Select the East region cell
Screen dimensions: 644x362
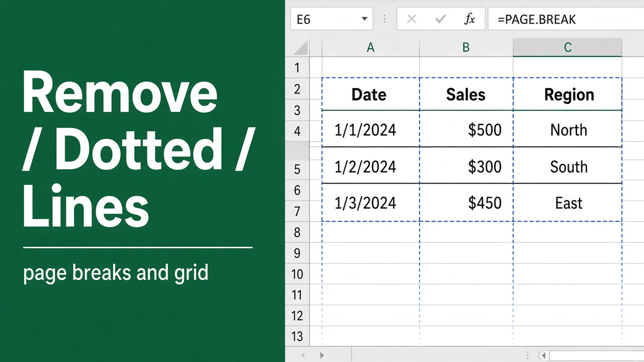coord(568,203)
